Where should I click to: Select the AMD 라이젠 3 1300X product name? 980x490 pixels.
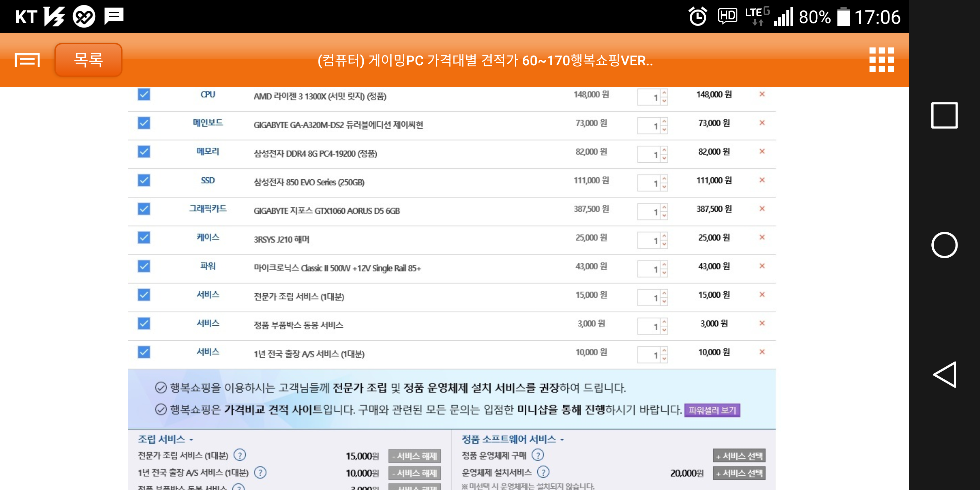320,96
